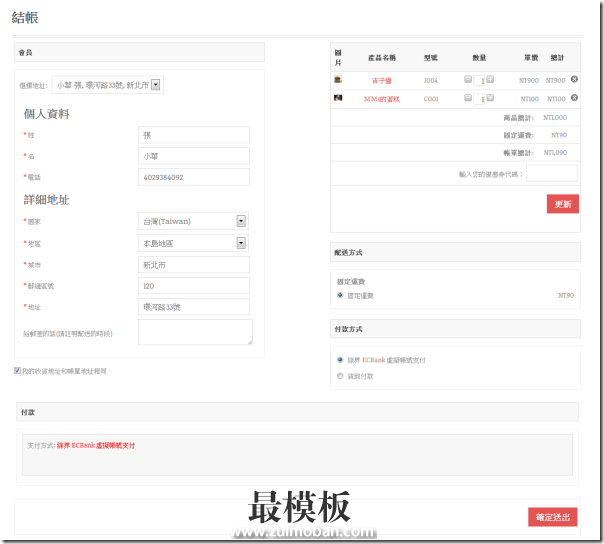Viewport: 604px width, 544px height.
Task: Increase quantity of 吉子堡
Action: [490, 79]
